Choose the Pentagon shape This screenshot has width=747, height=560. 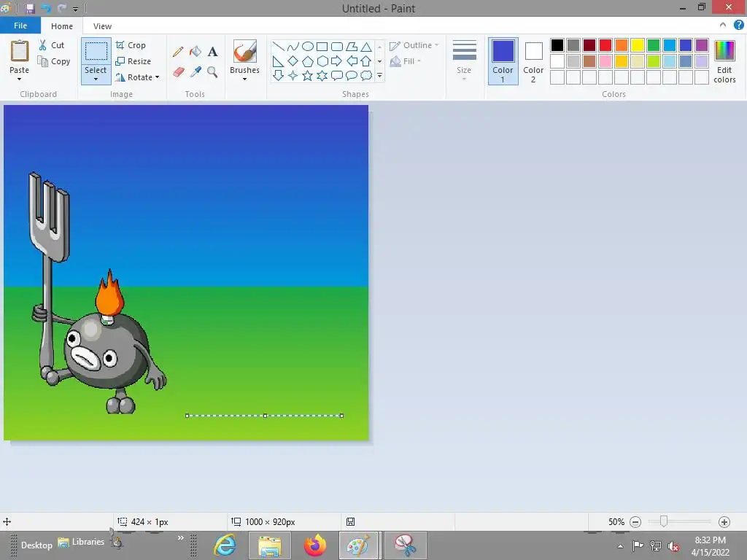(308, 61)
